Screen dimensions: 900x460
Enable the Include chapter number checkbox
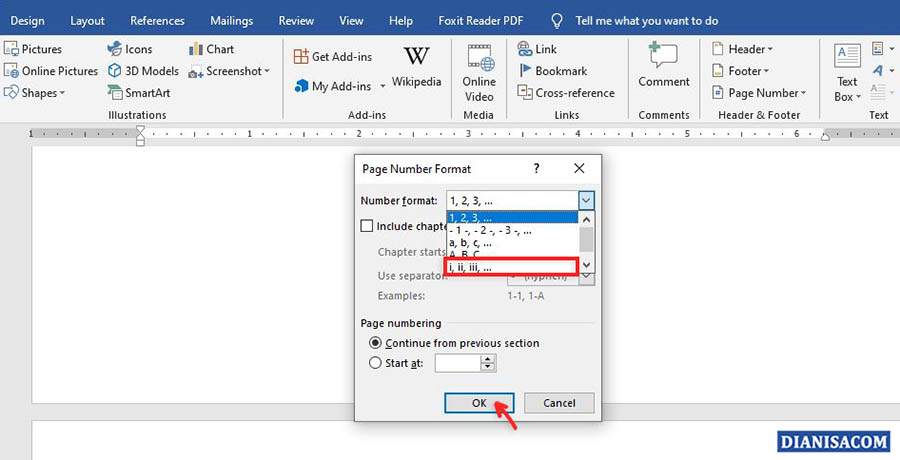[x=367, y=227]
